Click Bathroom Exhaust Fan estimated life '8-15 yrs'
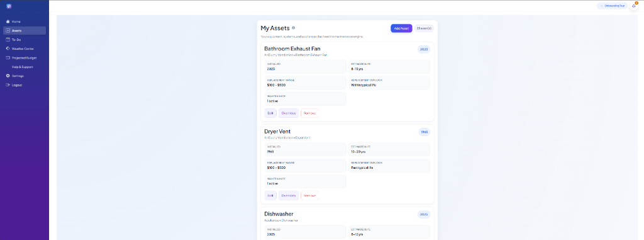 [x=357, y=69]
